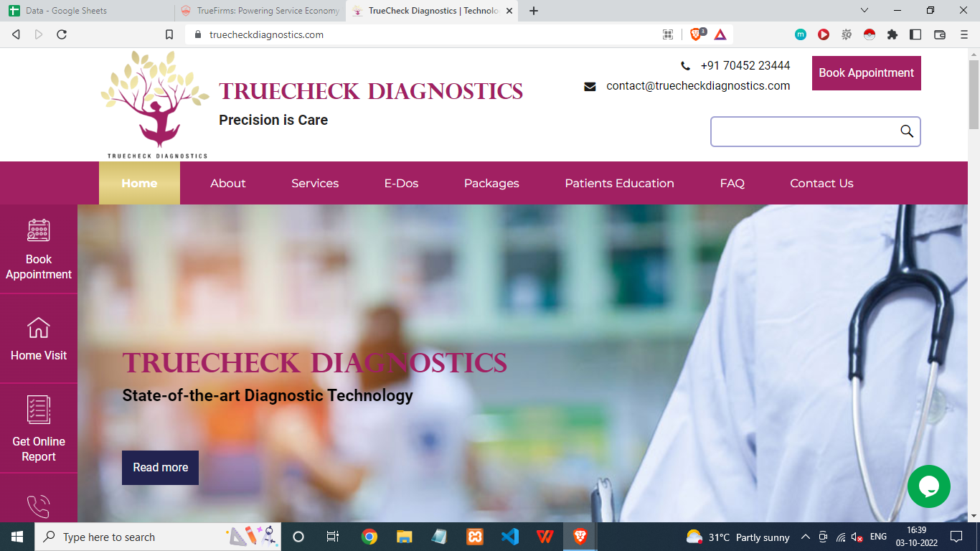Viewport: 980px width, 551px height.
Task: Open the notification center icon
Action: click(x=956, y=537)
